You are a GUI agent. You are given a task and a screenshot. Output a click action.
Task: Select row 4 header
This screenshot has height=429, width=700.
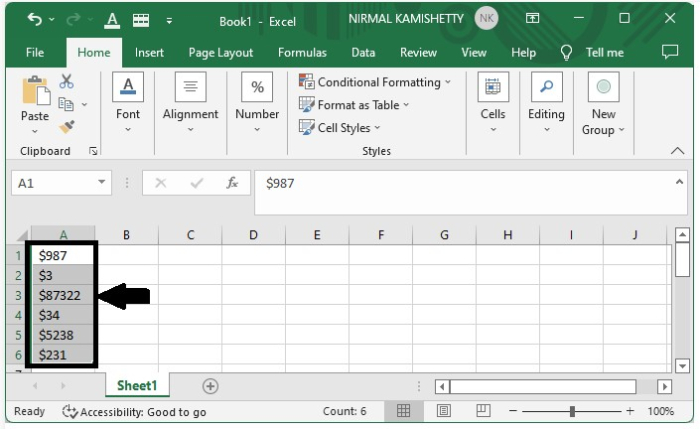[x=18, y=315]
